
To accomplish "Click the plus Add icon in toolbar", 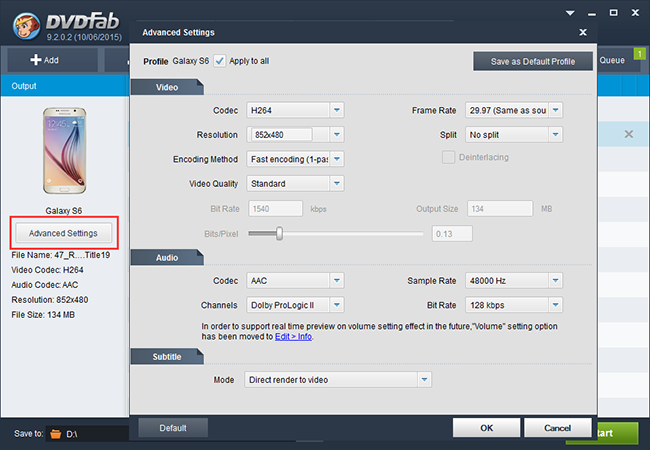I will [x=36, y=60].
